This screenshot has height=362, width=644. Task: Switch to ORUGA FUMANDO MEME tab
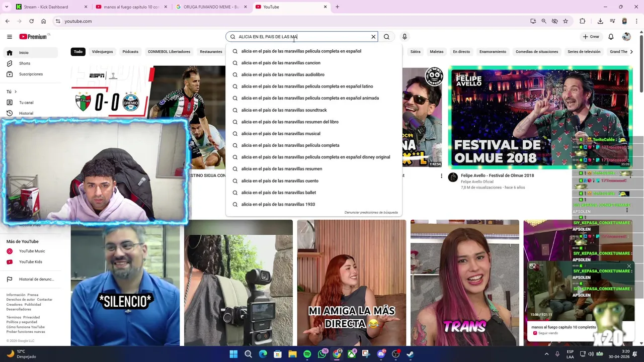pos(211,7)
